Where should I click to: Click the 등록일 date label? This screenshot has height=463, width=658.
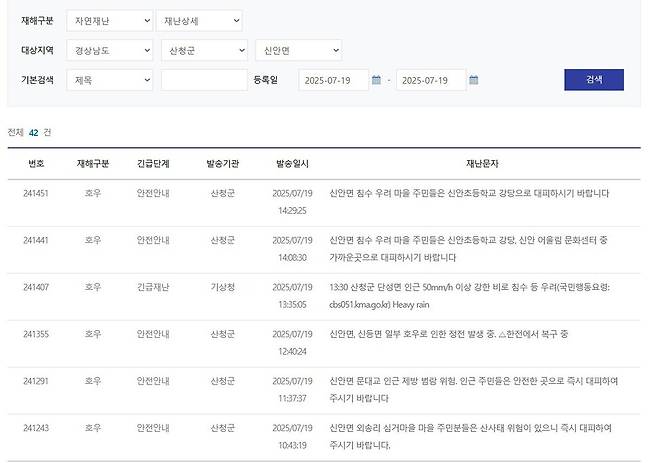coord(266,80)
